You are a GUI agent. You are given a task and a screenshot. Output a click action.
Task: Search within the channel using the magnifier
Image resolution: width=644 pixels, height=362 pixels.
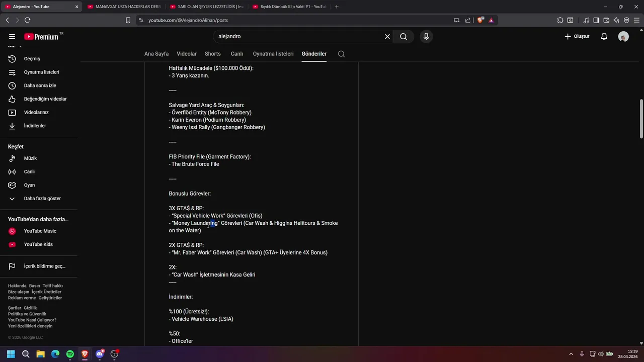tap(341, 54)
